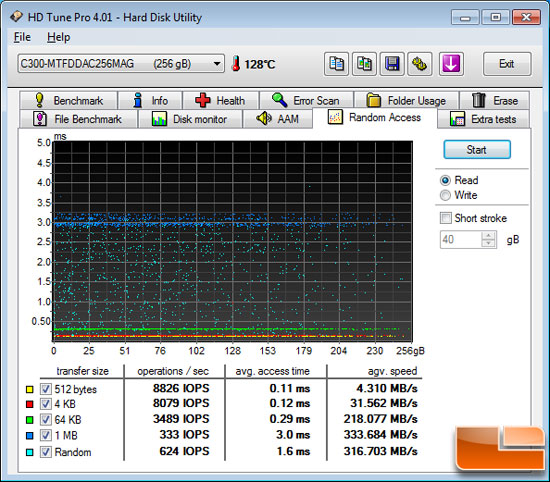Click the blue Info tab icon

pyautogui.click(x=138, y=100)
